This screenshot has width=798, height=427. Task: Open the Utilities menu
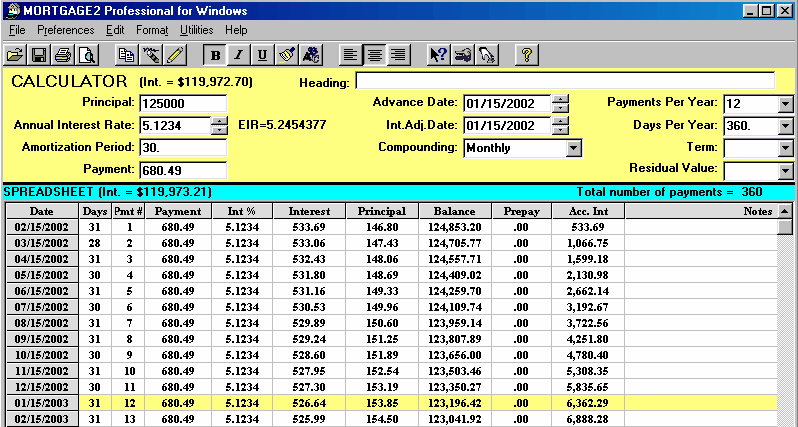(196, 30)
